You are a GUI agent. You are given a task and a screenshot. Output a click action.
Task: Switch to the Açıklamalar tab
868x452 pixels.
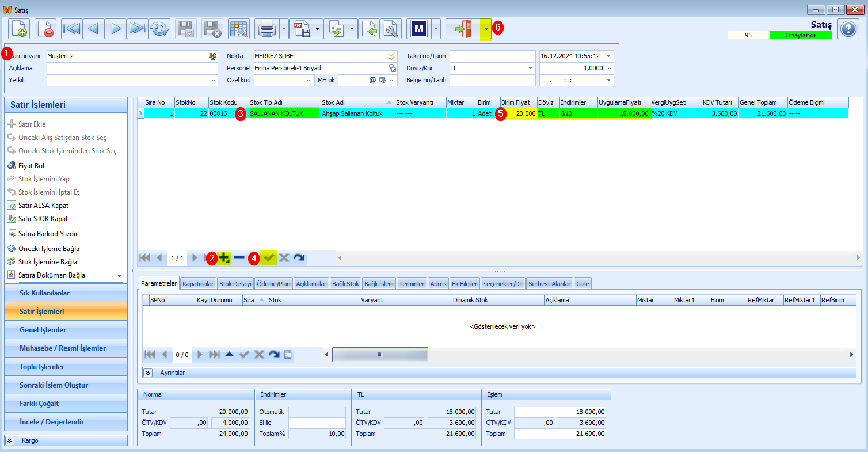click(x=311, y=283)
